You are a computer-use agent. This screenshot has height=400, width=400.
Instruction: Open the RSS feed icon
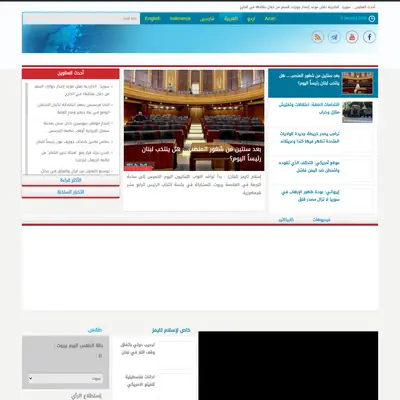(x=318, y=37)
